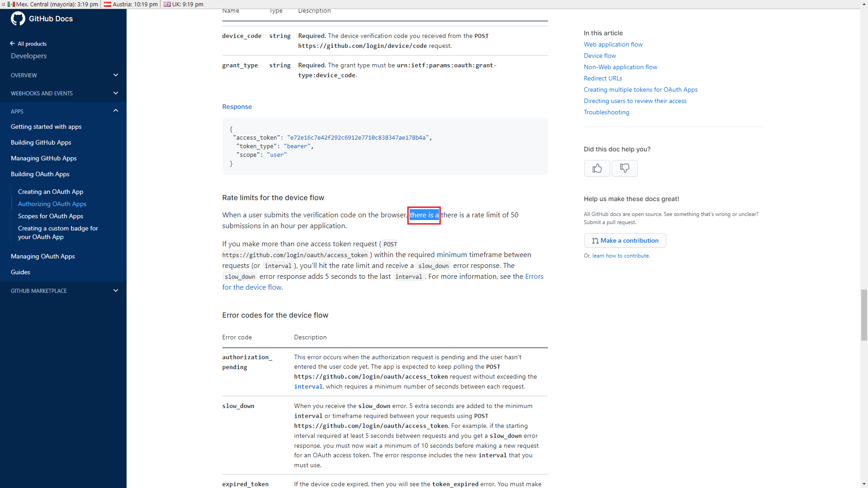Click the thumbs up feedback icon
Image resolution: width=868 pixels, height=488 pixels.
(x=597, y=168)
